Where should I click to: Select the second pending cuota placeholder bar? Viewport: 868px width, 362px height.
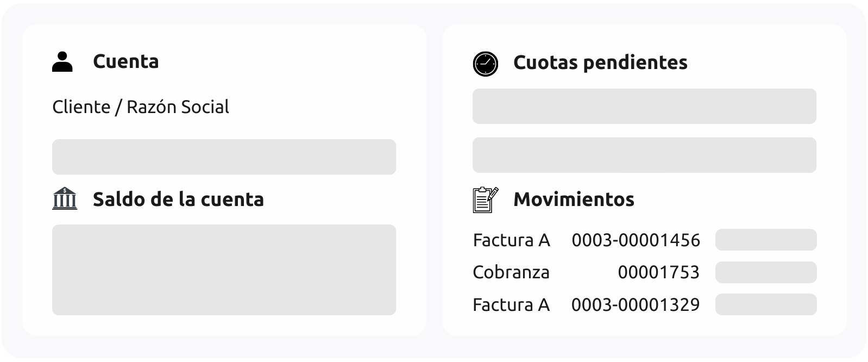pyautogui.click(x=644, y=155)
